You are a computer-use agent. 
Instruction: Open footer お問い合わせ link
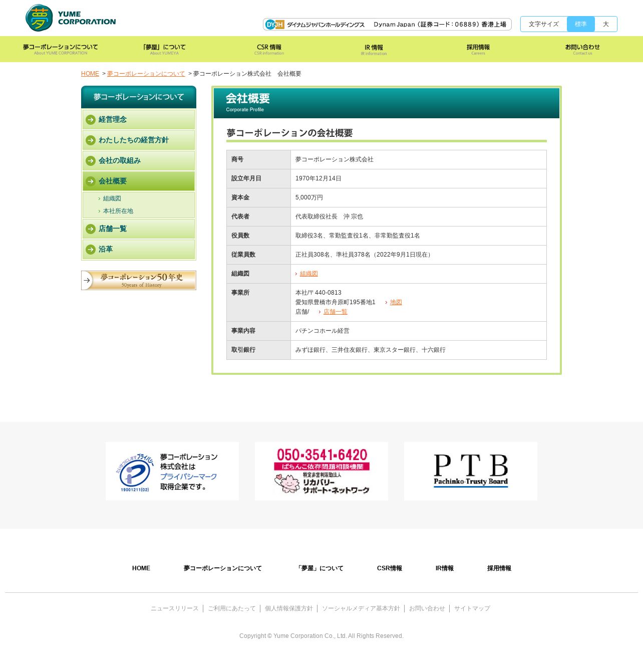coord(427,608)
